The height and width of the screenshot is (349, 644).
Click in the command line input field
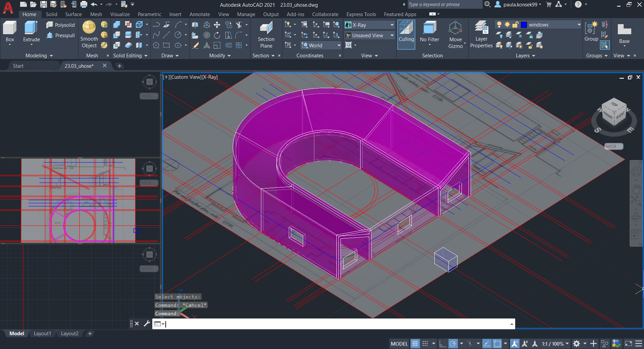pyautogui.click(x=337, y=324)
